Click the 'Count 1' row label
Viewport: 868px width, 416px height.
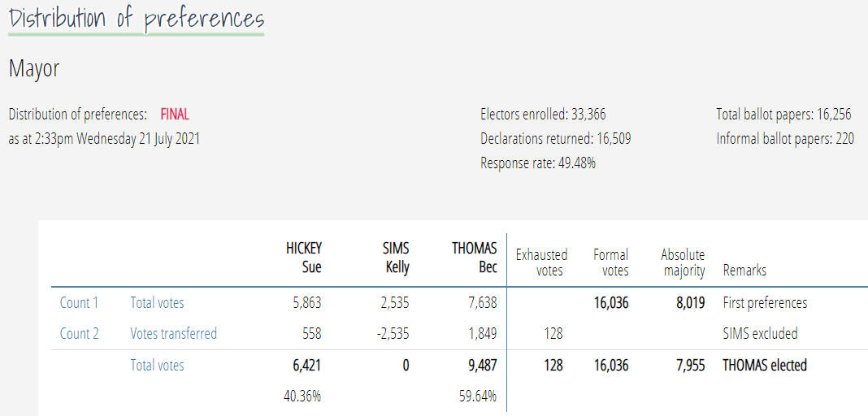point(79,303)
